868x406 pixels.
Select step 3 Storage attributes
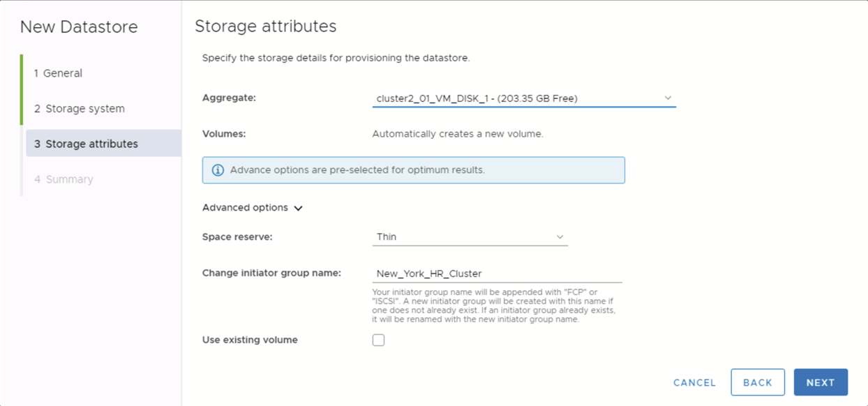(91, 144)
